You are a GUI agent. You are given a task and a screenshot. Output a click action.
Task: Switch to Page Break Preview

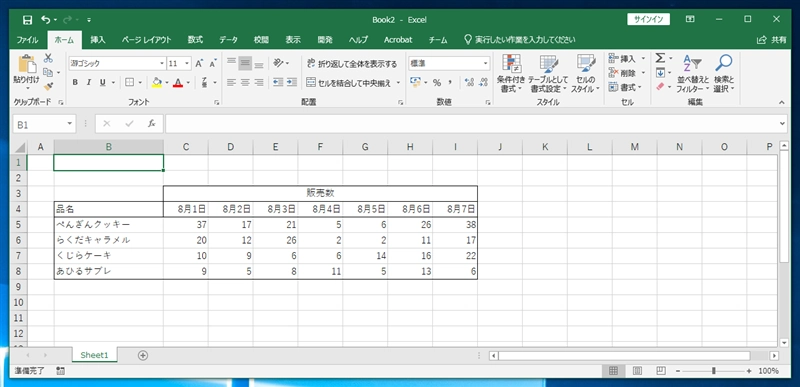point(661,371)
